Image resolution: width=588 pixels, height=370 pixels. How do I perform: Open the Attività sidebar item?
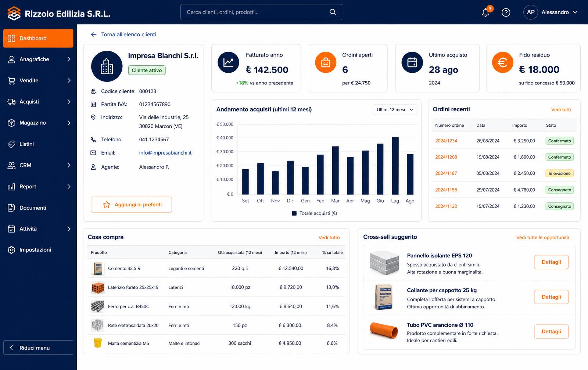(38, 229)
